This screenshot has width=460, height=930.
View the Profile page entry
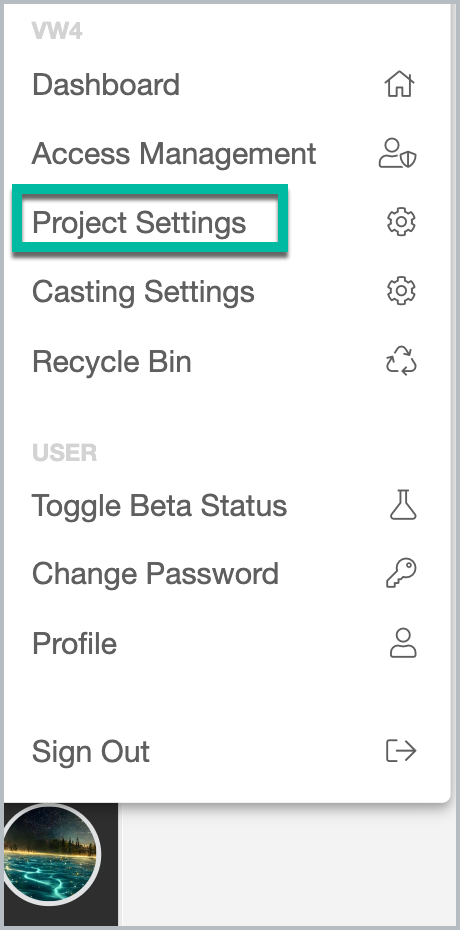[225, 643]
